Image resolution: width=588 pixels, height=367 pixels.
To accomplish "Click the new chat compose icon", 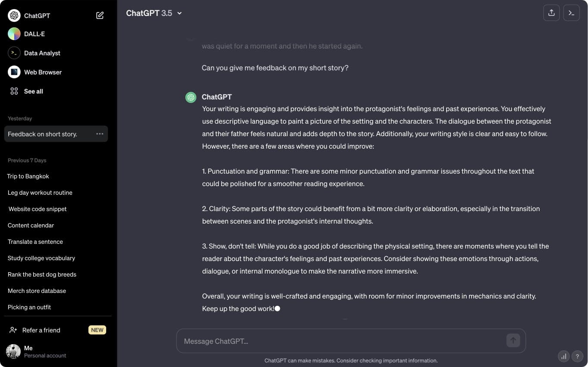I will pos(100,16).
